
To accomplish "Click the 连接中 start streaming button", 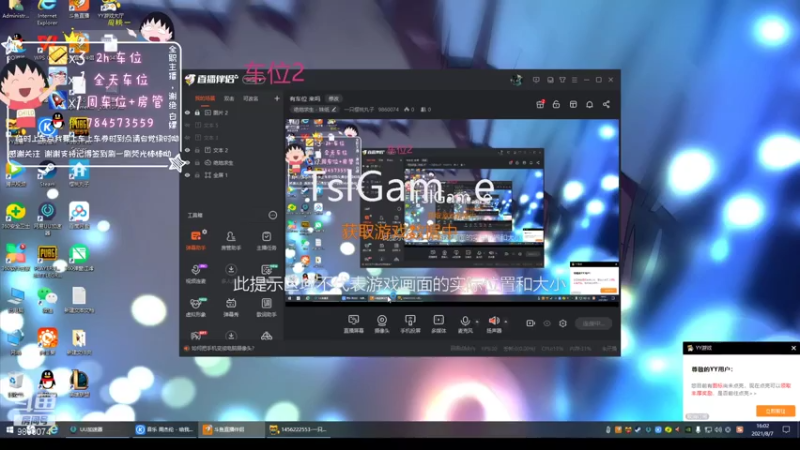I will pos(593,323).
